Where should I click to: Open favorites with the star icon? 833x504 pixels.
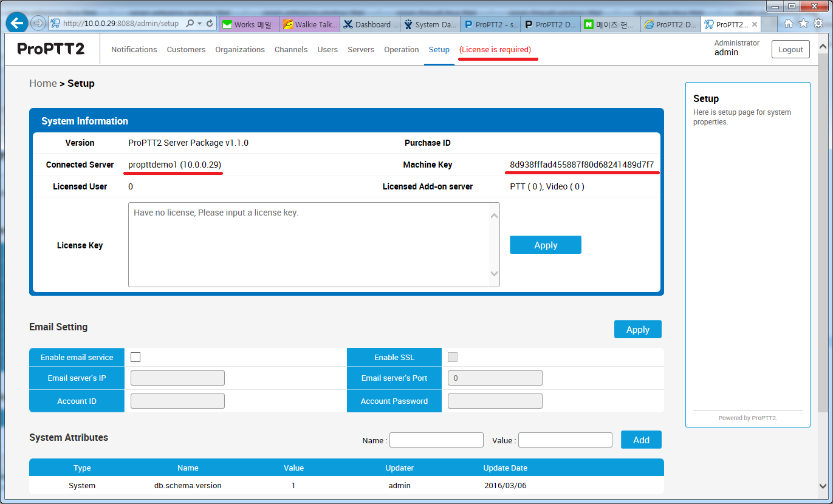(803, 24)
